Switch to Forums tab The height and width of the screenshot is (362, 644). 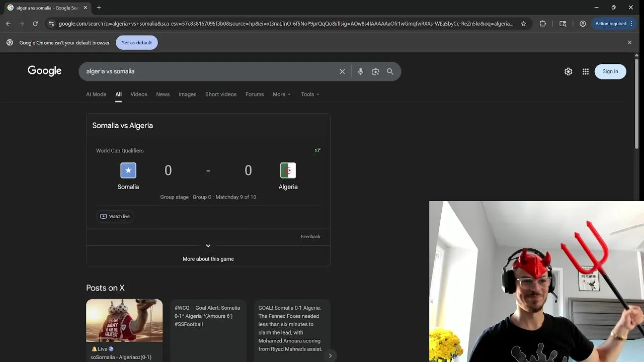point(255,95)
